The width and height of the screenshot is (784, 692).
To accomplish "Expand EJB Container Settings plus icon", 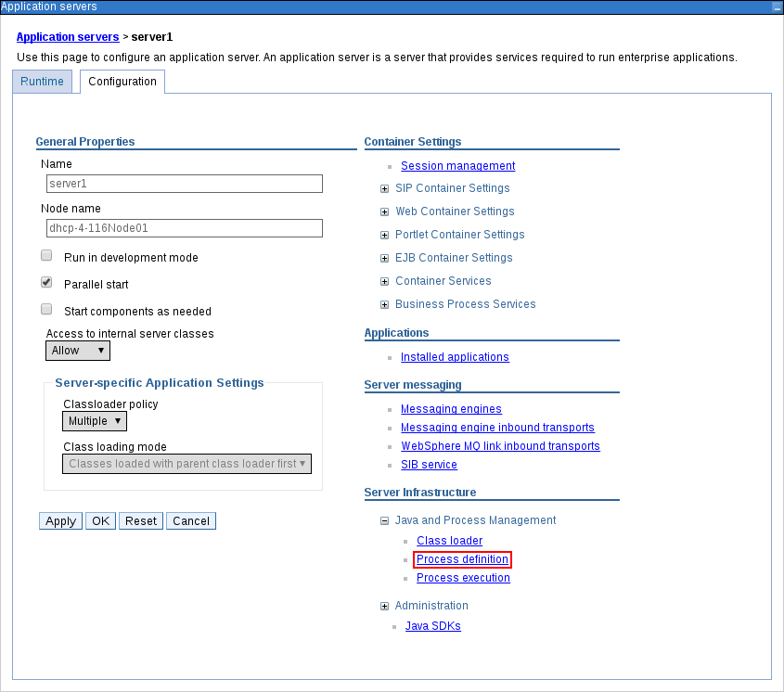I will click(384, 258).
